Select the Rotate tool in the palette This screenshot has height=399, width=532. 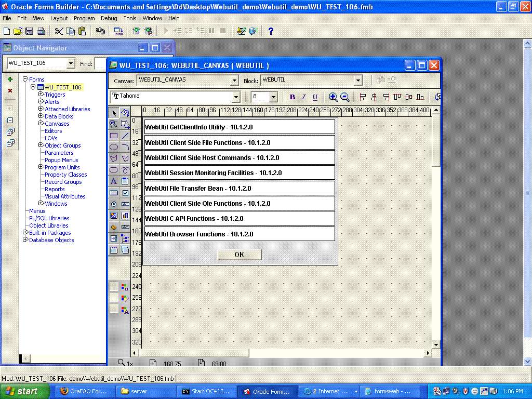click(x=125, y=113)
